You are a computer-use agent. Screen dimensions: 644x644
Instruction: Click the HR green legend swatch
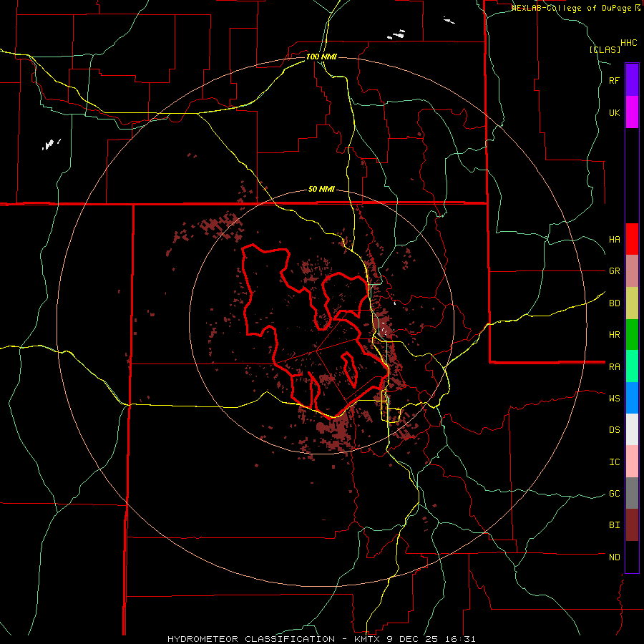(x=632, y=335)
